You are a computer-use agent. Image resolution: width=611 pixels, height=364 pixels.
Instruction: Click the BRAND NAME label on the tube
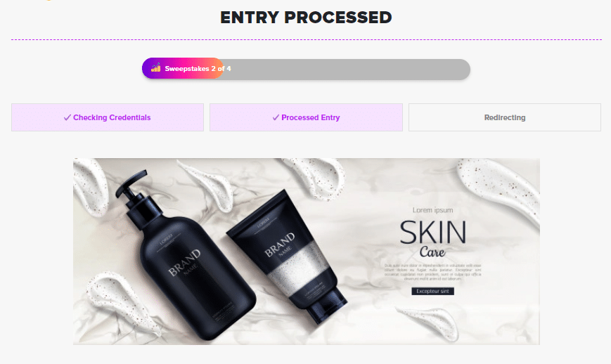coord(280,245)
